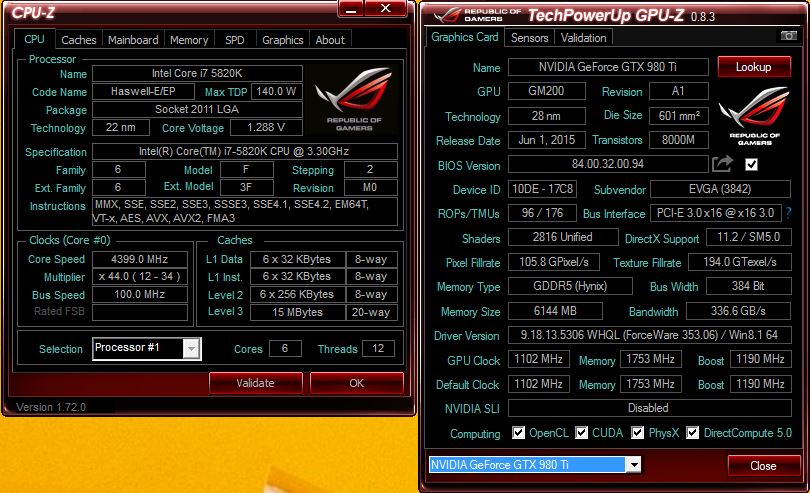Minimize the CPU-Z window
Image resolution: width=810 pixels, height=493 pixels.
pyautogui.click(x=351, y=8)
